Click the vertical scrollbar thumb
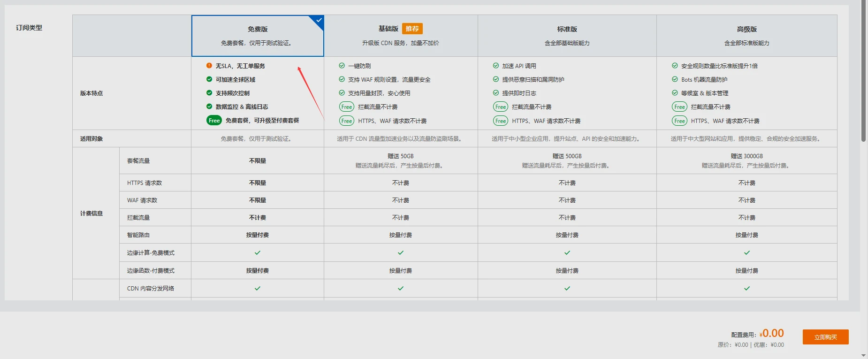The width and height of the screenshot is (868, 359). tap(863, 70)
